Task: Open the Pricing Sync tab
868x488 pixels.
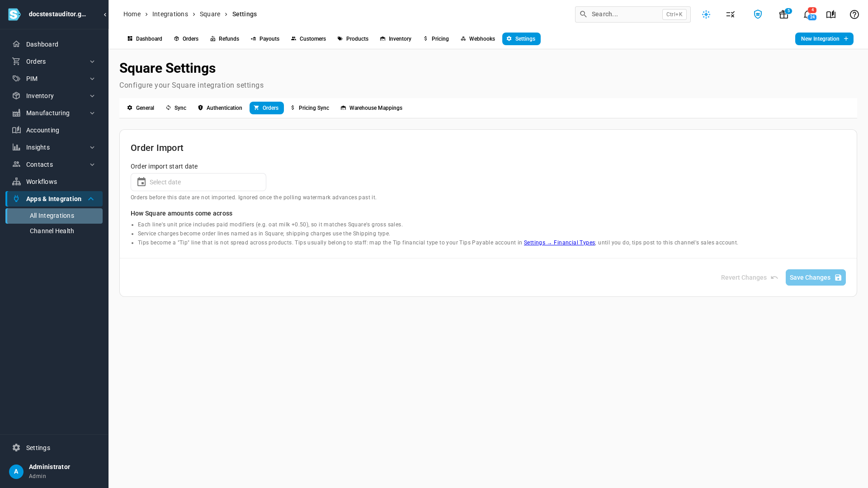Action: click(310, 108)
